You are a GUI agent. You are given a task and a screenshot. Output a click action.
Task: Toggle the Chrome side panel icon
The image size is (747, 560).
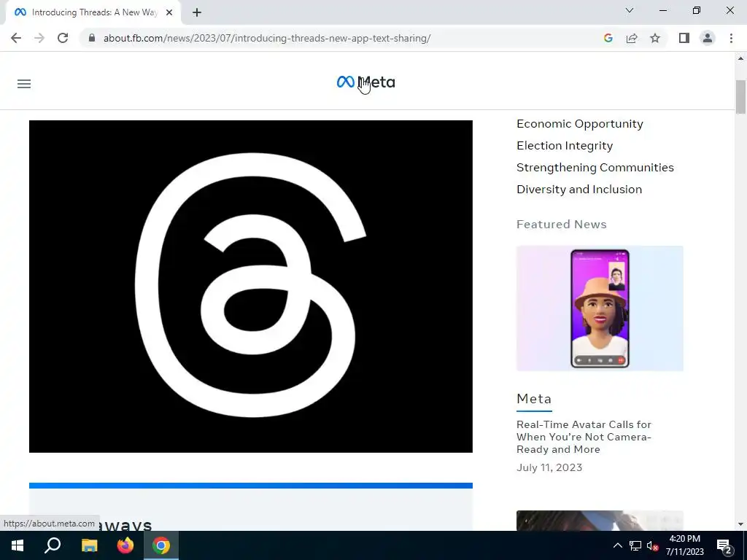(x=684, y=38)
